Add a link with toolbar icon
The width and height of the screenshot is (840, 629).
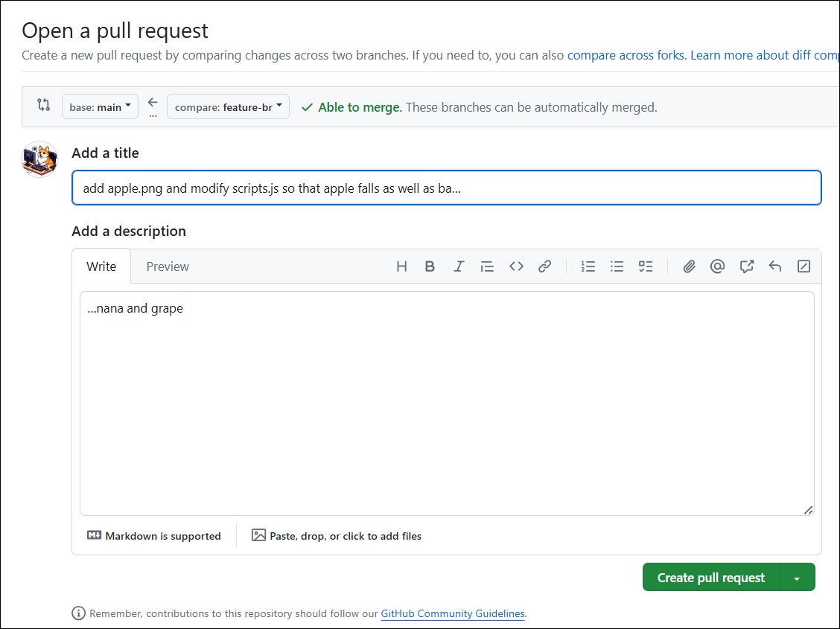pyautogui.click(x=544, y=266)
